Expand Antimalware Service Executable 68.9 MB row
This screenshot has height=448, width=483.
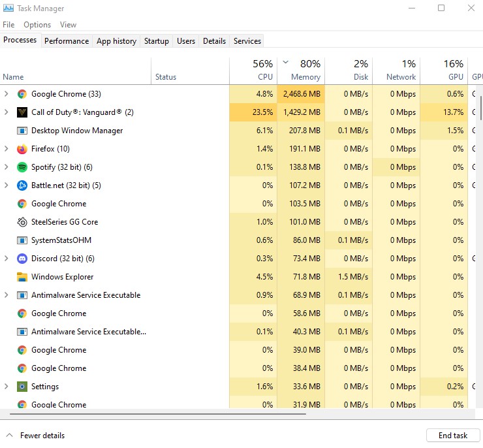tap(6, 295)
